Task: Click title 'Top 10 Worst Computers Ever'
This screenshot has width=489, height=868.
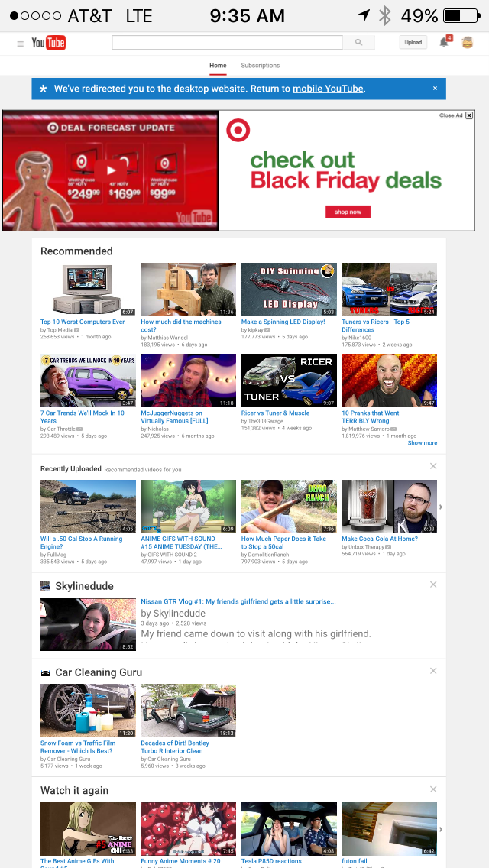Action: tap(83, 322)
